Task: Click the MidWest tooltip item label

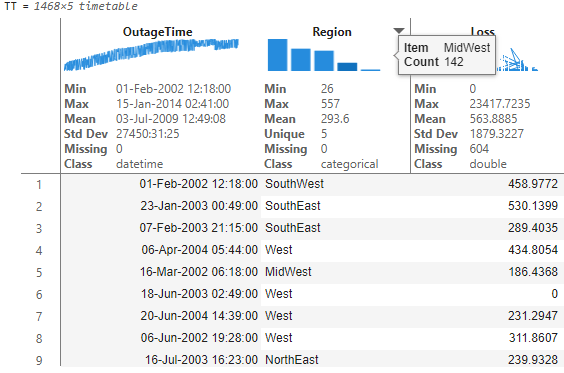Action: tap(467, 47)
